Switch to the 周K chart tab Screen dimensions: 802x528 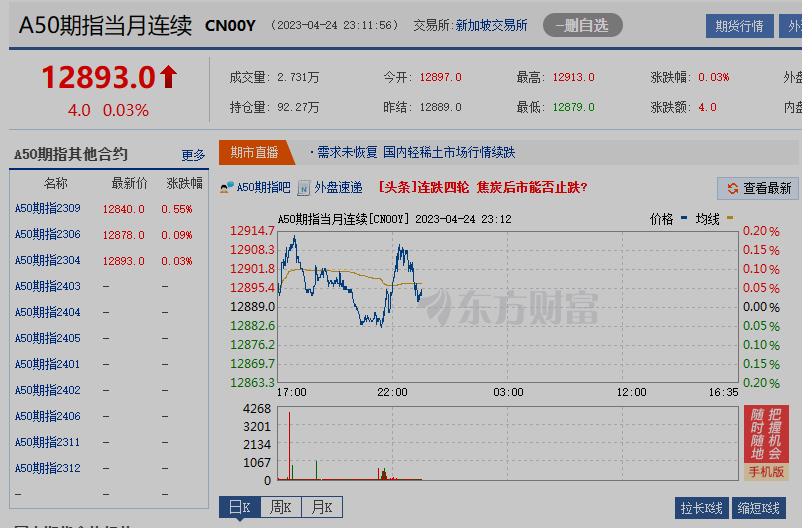(280, 508)
